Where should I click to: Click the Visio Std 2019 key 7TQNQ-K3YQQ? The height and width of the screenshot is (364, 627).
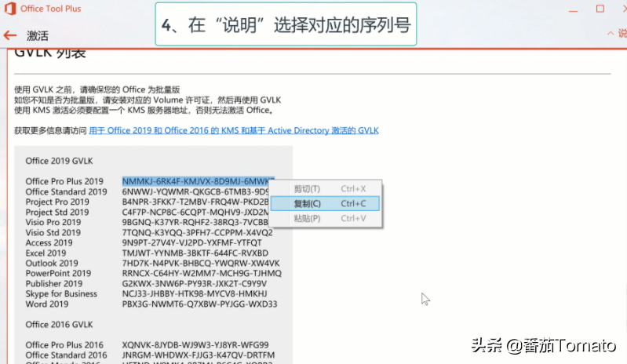tap(198, 232)
